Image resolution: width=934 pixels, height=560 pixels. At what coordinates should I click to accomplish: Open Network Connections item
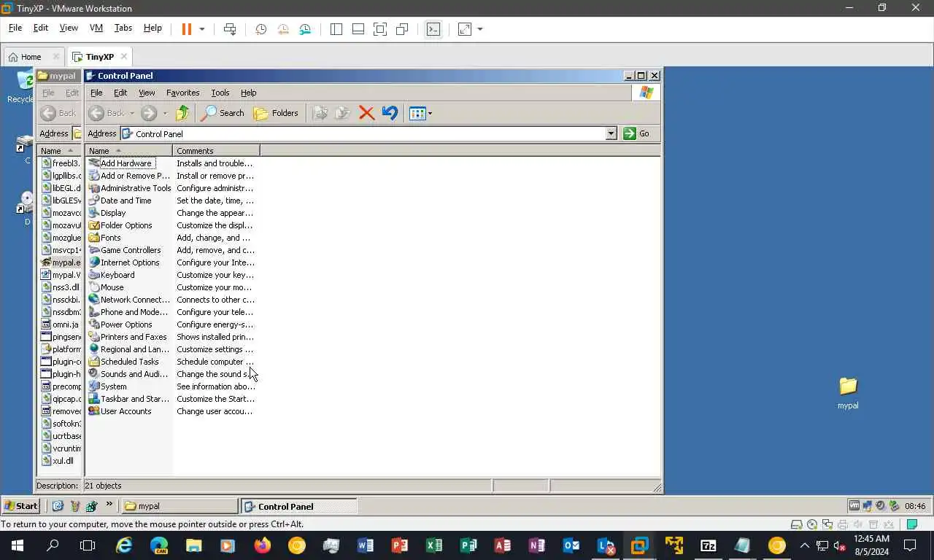[129, 300]
